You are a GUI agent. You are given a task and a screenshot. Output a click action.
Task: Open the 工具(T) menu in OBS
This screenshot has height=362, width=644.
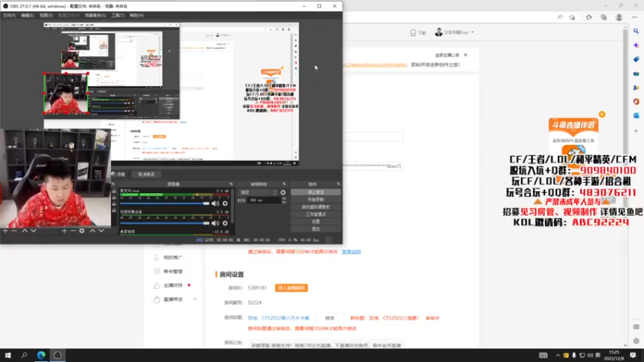[x=118, y=15]
